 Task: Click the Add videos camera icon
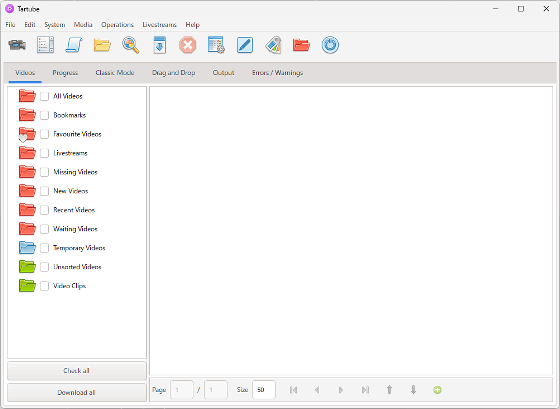click(17, 45)
